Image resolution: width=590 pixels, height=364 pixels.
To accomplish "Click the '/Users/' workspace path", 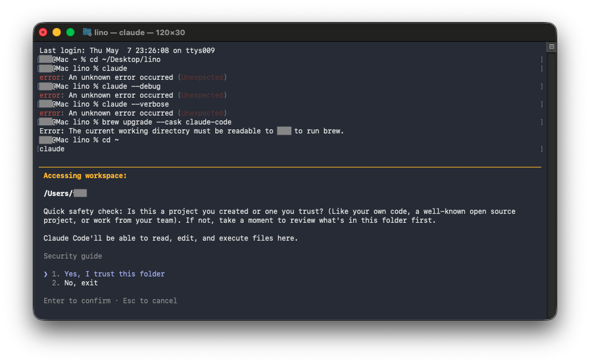I will (x=65, y=194).
